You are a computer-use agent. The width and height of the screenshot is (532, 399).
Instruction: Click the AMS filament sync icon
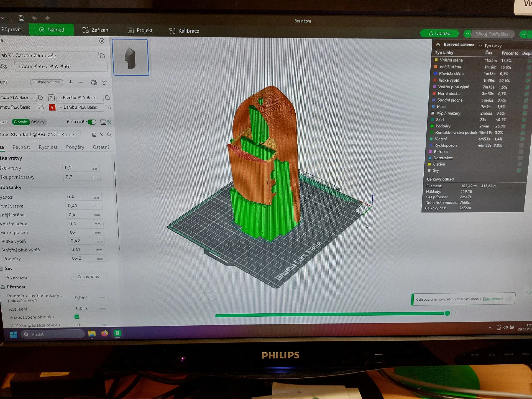click(x=94, y=82)
